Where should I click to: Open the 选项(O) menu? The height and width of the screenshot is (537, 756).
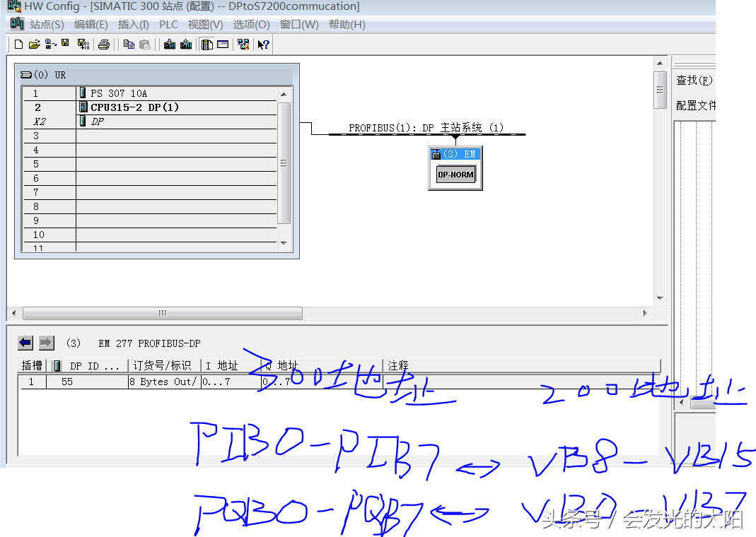pyautogui.click(x=251, y=25)
